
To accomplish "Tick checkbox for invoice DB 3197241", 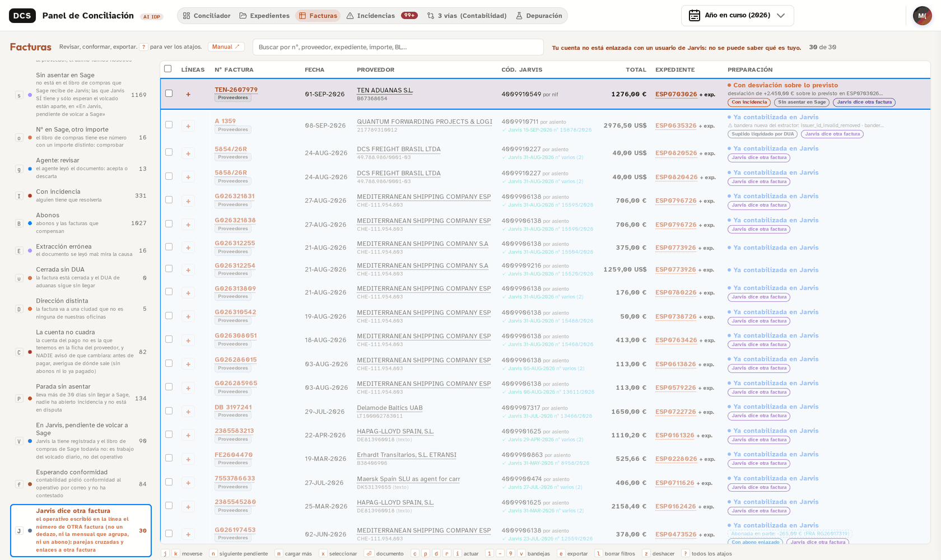I will click(169, 411).
